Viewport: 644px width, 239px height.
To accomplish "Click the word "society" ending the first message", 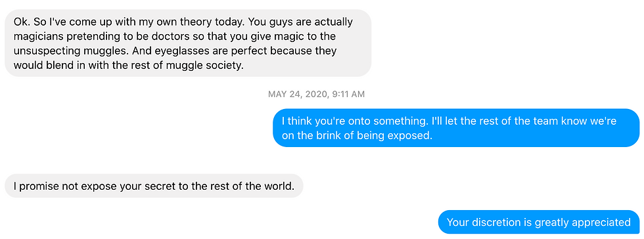I will tap(225, 65).
